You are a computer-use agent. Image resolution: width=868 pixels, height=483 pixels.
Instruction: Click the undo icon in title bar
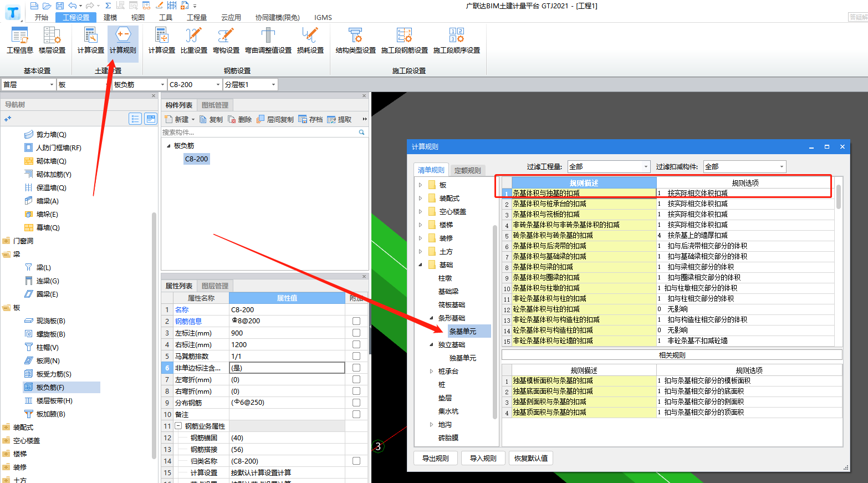72,6
